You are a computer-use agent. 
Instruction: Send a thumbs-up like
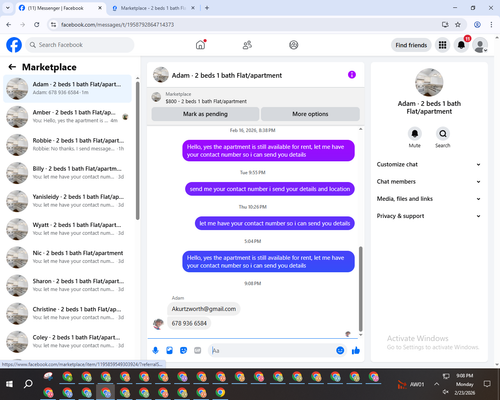point(356,350)
